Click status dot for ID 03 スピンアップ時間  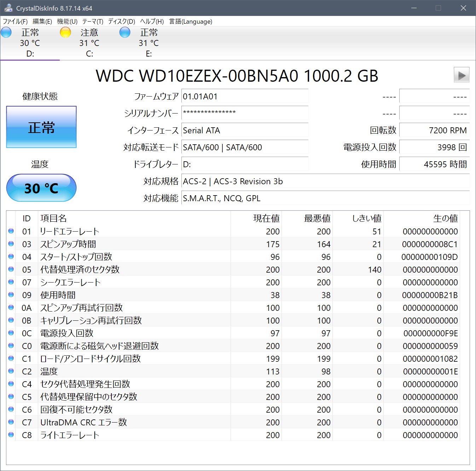point(11,244)
